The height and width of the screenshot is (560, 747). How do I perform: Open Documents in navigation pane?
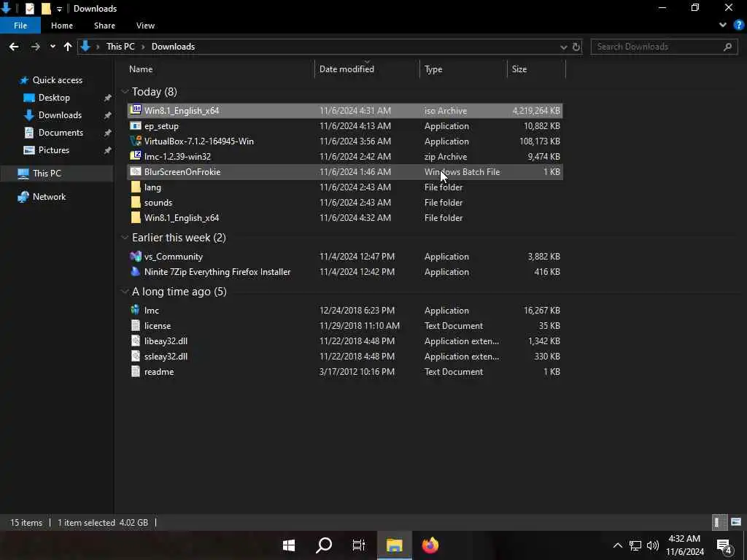[x=61, y=133]
